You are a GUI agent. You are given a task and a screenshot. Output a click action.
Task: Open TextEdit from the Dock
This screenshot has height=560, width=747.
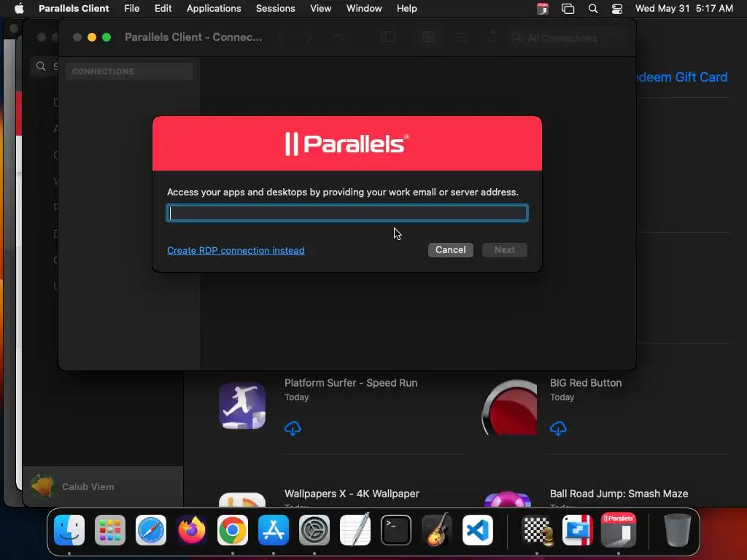tap(355, 529)
